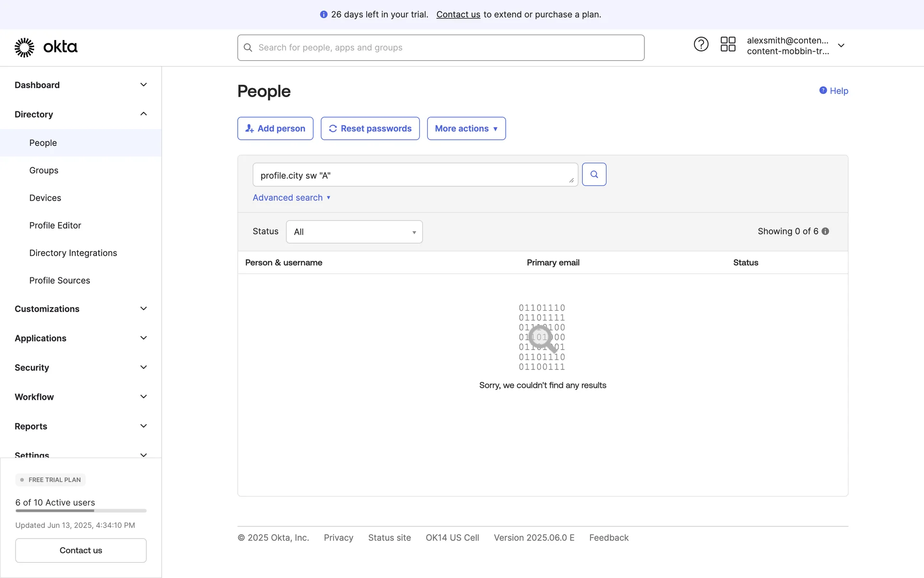This screenshot has width=924, height=578.
Task: Expand the Security menu section
Action: pos(143,368)
